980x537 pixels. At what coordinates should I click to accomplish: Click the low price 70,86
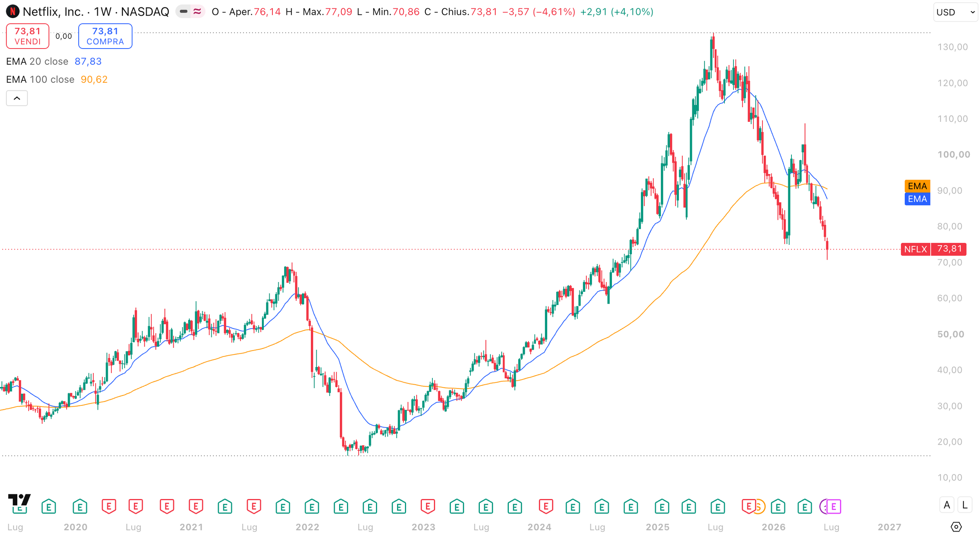pos(406,12)
